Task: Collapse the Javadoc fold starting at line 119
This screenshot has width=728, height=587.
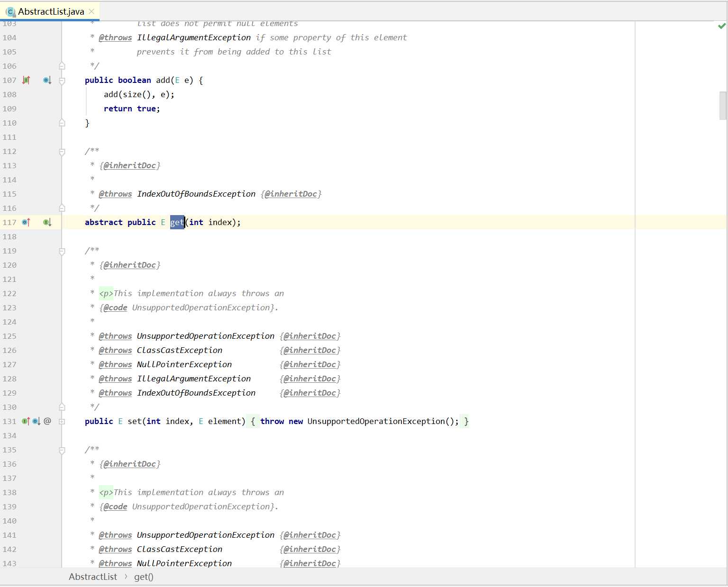Action: click(62, 251)
